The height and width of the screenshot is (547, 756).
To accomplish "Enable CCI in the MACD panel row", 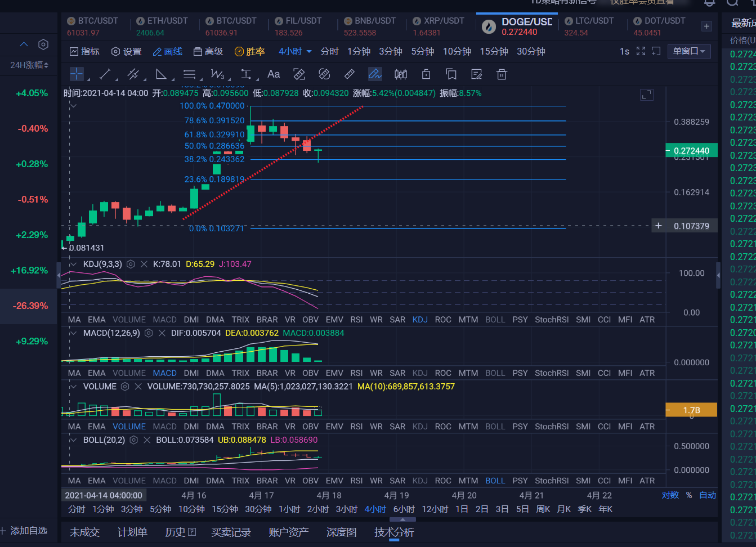I will click(604, 373).
